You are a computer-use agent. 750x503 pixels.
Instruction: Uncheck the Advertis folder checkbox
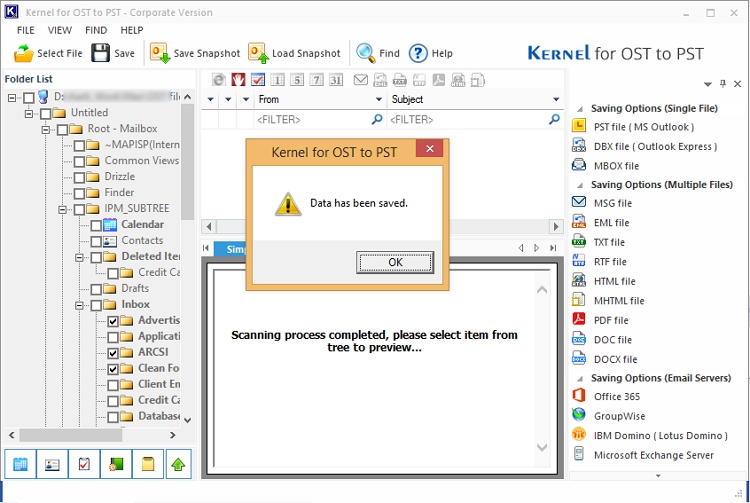click(x=113, y=321)
